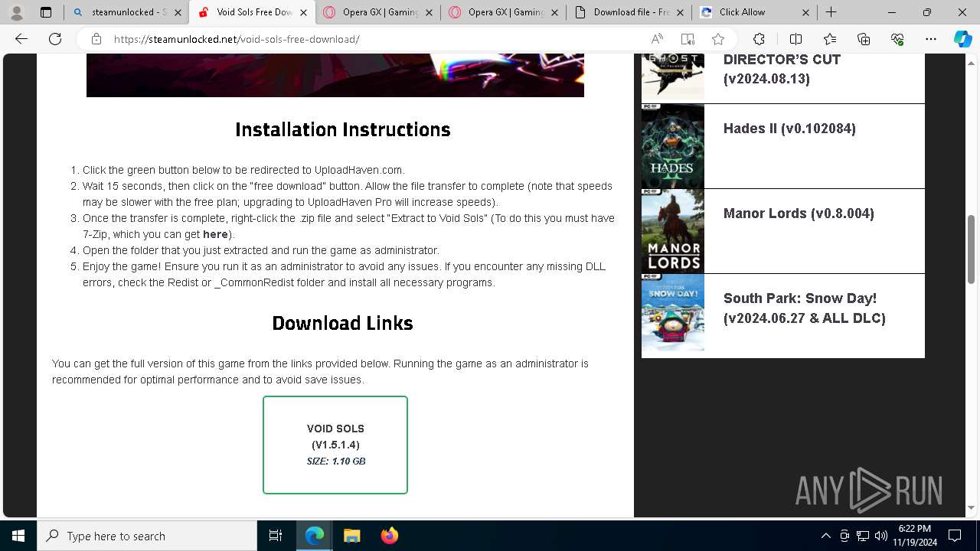Switch to the second Opera GX tab
The width and height of the screenshot is (980, 551).
[x=503, y=12]
